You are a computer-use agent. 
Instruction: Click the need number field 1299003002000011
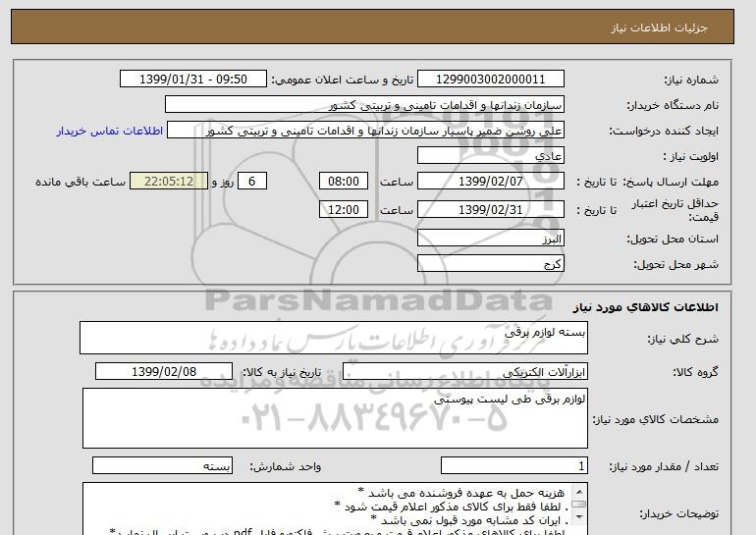coord(490,80)
